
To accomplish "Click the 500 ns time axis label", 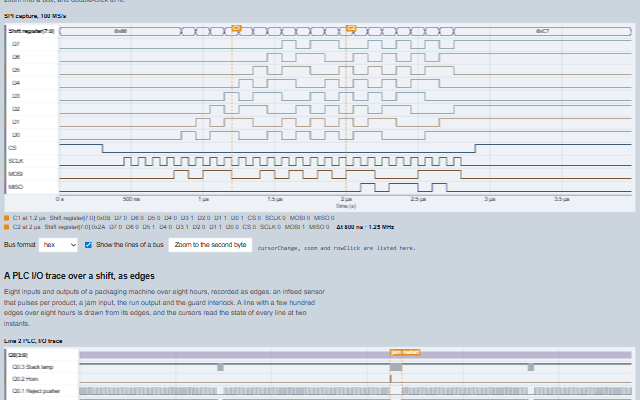I will (131, 199).
